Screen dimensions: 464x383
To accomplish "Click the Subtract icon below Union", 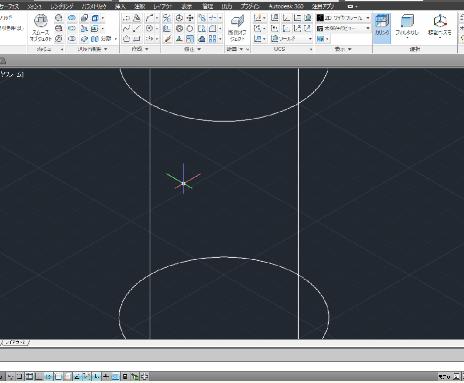I will 72,29.
